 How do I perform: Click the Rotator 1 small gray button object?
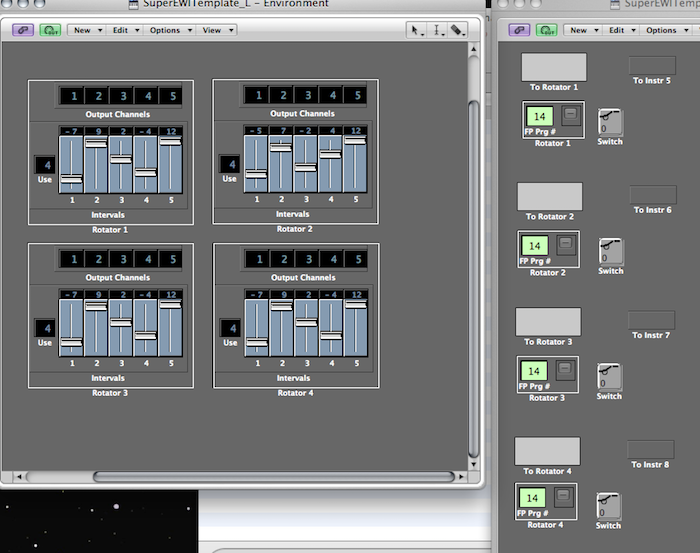coord(569,116)
